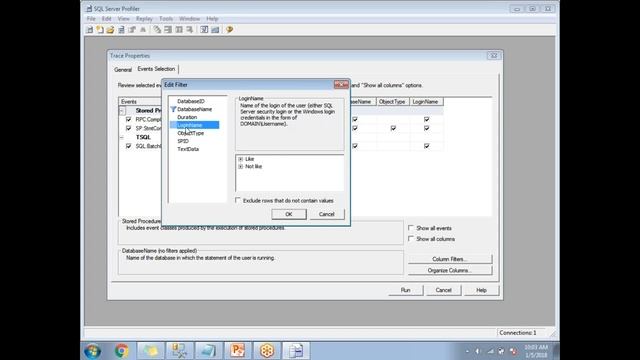Select the Events Selection tab

156,69
